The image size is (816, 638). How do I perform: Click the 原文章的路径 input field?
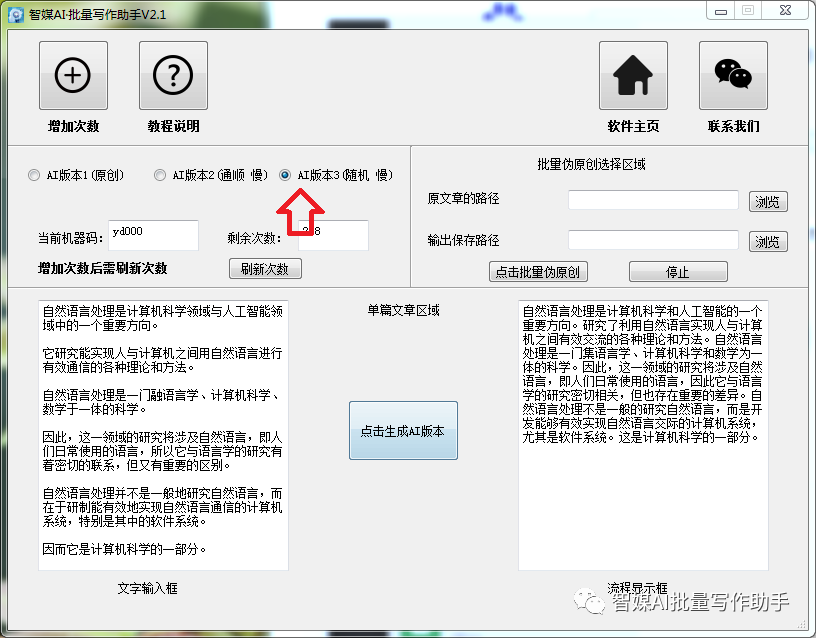click(x=653, y=200)
